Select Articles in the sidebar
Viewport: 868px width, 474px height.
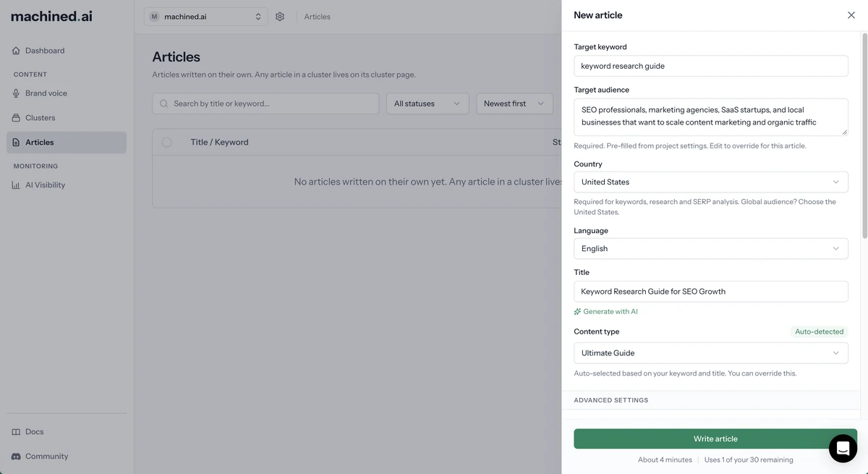point(67,143)
